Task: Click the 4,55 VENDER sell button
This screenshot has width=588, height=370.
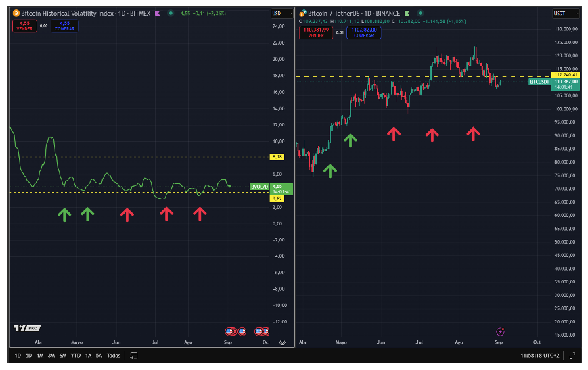Action: point(24,26)
